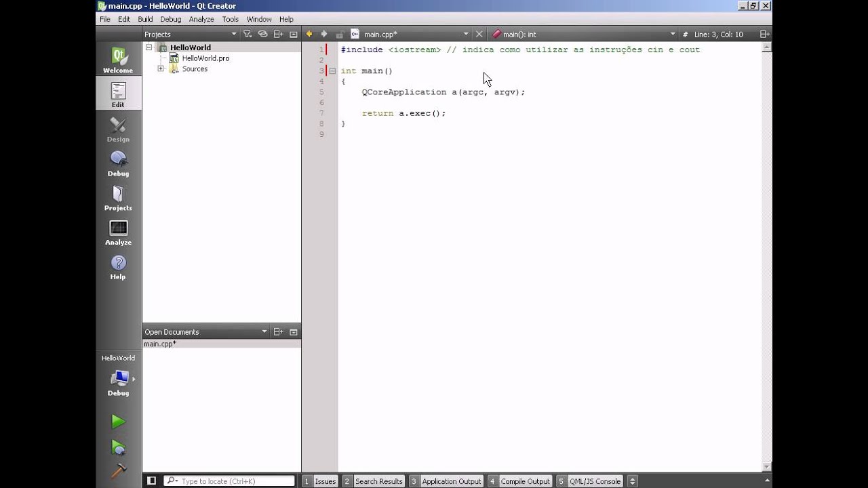Split the Open Documents pane

tap(278, 331)
